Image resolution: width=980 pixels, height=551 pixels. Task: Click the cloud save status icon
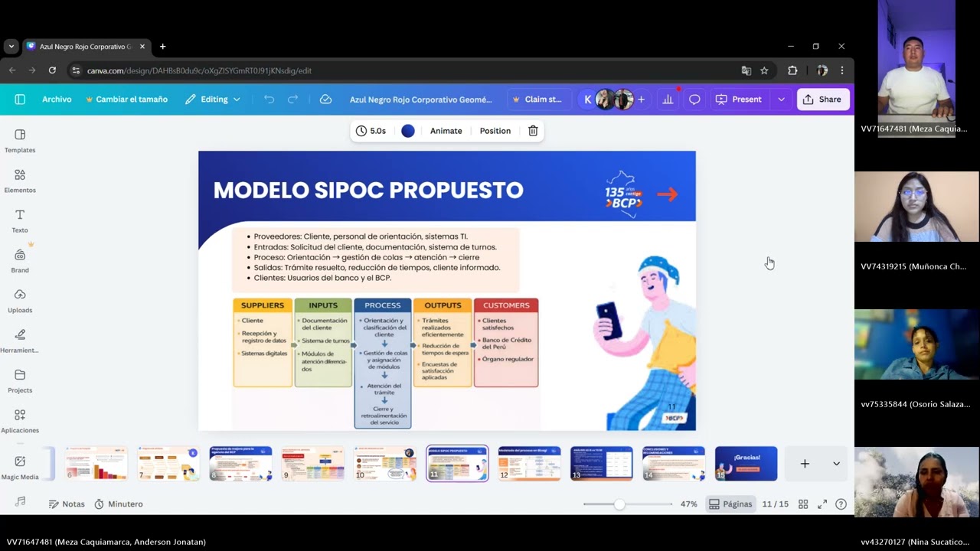coord(325,99)
